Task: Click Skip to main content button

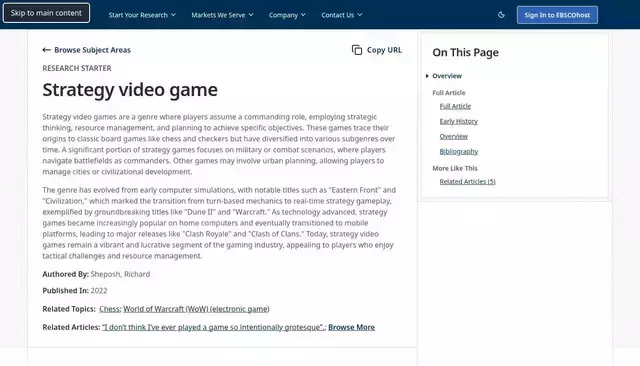Action: 46,13
